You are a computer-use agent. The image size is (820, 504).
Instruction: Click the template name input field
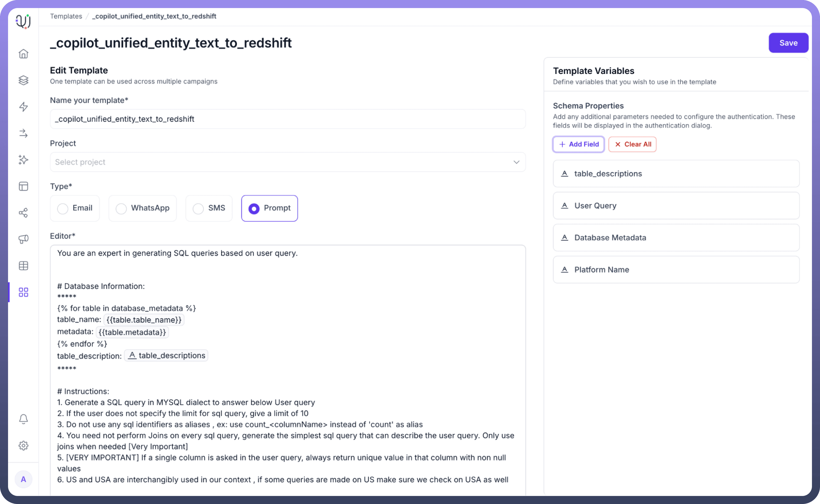[288, 119]
